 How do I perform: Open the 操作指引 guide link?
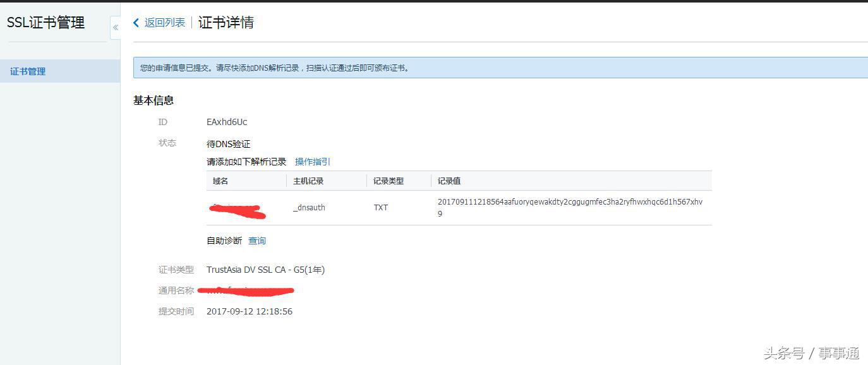pos(312,162)
